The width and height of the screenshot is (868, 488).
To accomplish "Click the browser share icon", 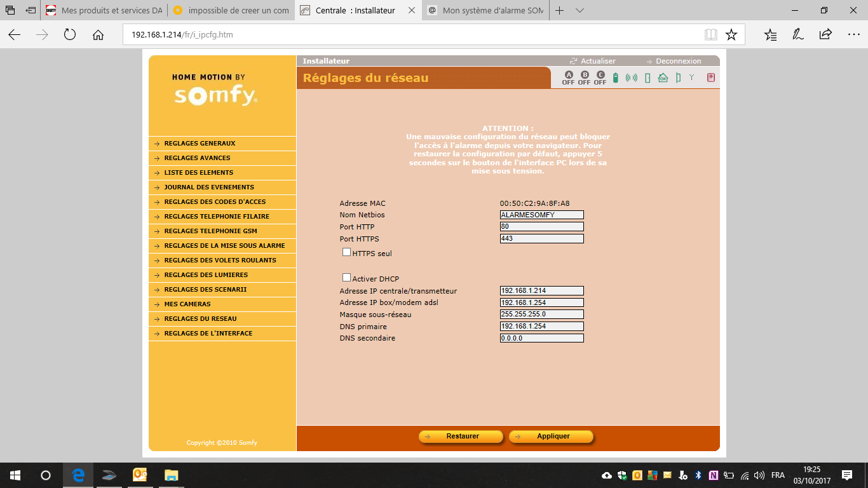I will [825, 35].
